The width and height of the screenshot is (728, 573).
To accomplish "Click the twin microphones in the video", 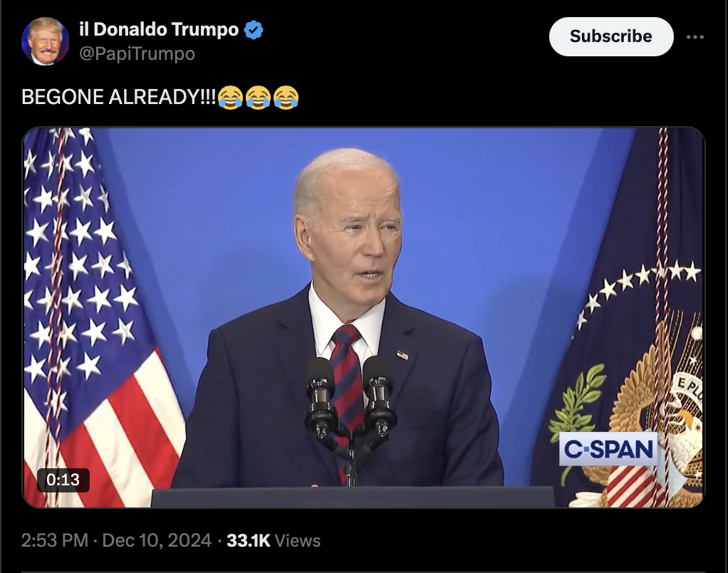I will click(350, 399).
